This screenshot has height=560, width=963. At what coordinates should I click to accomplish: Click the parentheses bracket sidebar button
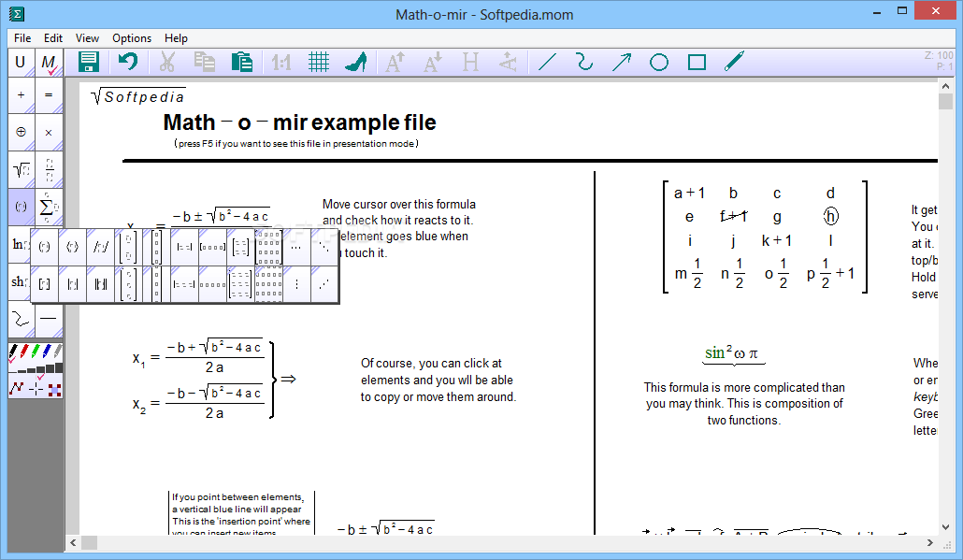click(x=21, y=207)
